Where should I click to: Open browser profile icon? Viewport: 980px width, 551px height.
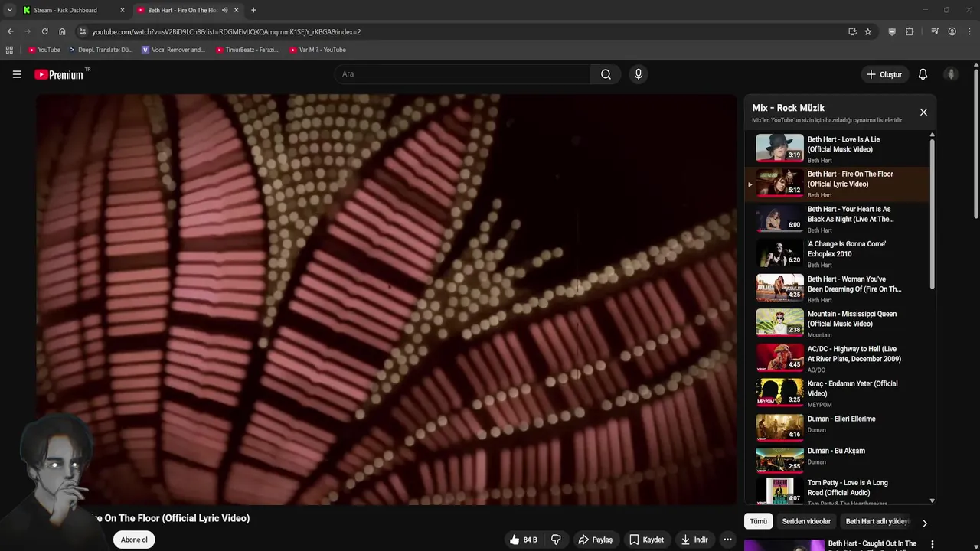coord(952,31)
